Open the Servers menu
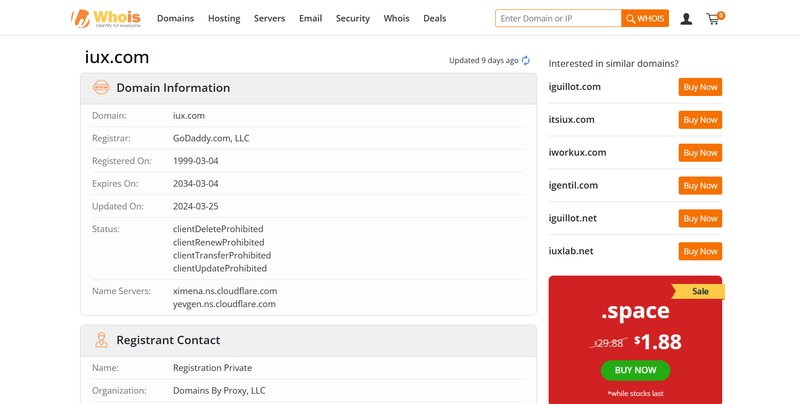The width and height of the screenshot is (800, 404). point(269,18)
